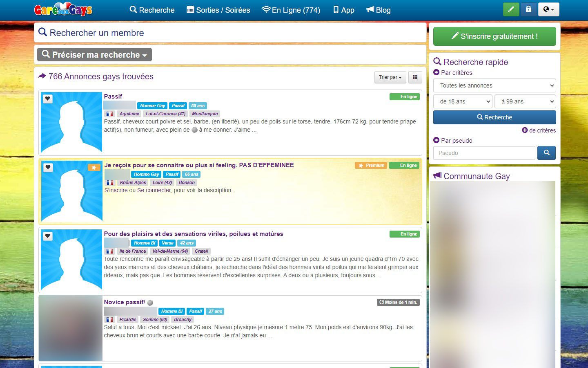The width and height of the screenshot is (588, 368).
Task: Open En Ligne (774) menu
Action: [291, 10]
